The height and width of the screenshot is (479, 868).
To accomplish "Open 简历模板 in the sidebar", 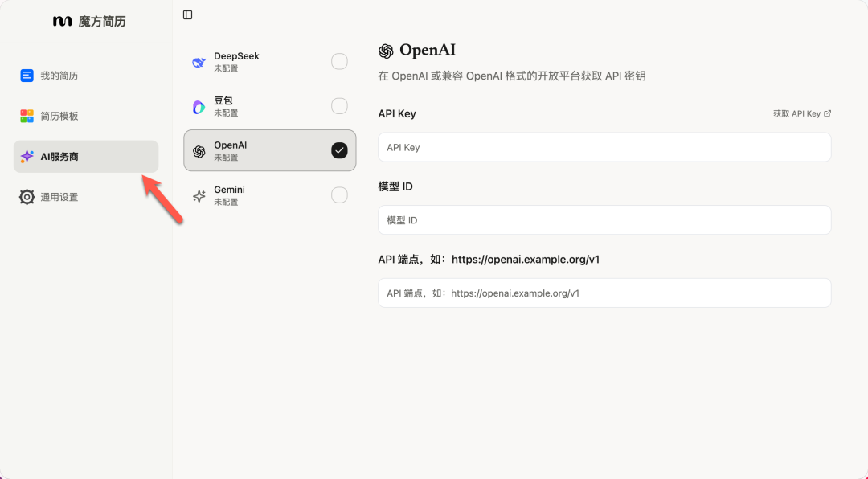I will coord(86,117).
